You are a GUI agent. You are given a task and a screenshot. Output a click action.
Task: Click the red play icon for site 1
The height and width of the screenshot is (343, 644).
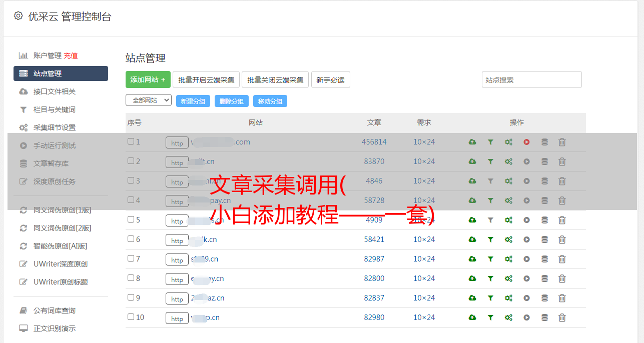coord(526,142)
